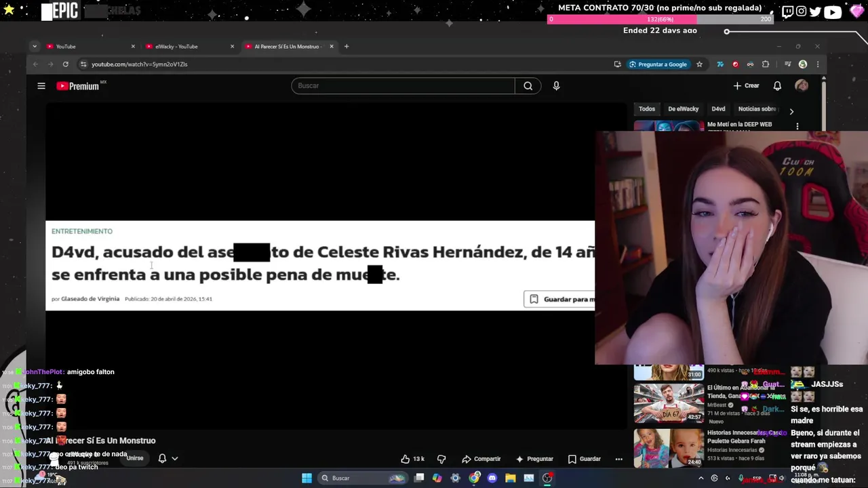Open the red recording extension icon
The image size is (868, 488).
(x=735, y=64)
